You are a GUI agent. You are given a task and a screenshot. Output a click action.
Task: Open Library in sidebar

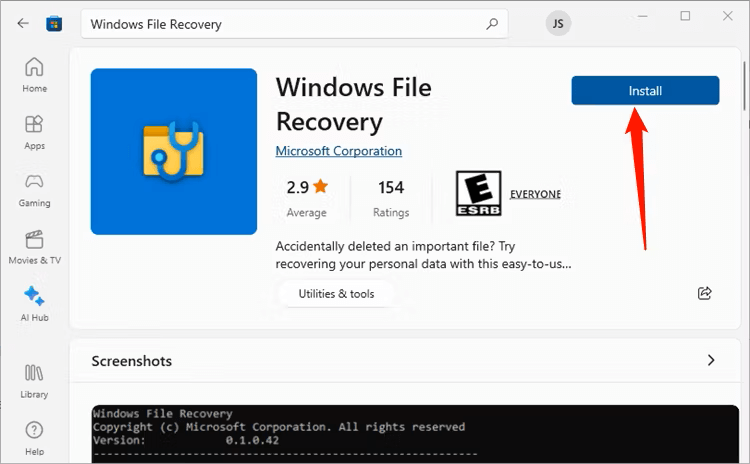click(34, 380)
